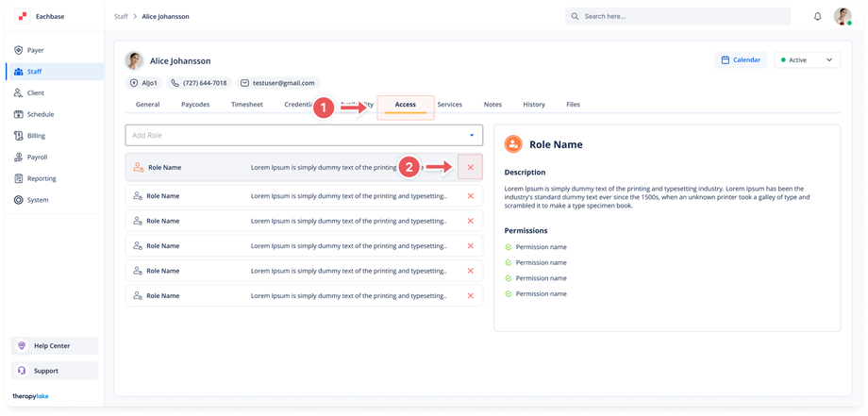
Task: Switch to the Timesheet tab
Action: (x=247, y=105)
